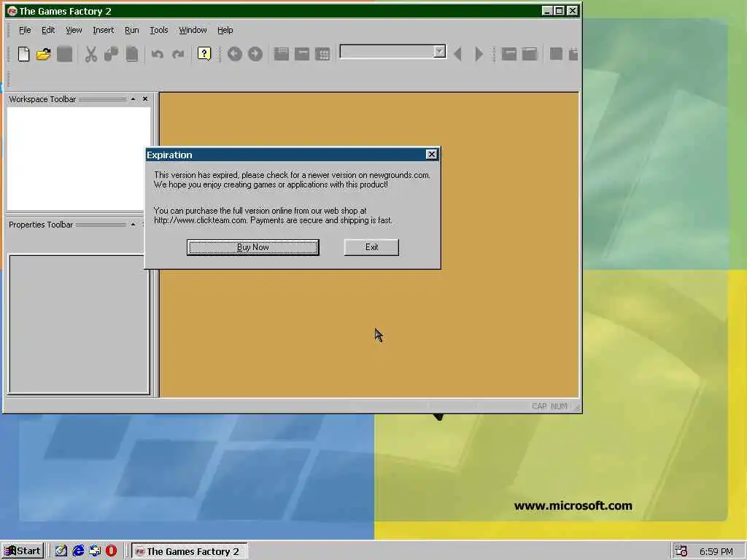The width and height of the screenshot is (747, 560).
Task: Click the Run application toolbar icon
Action: tap(508, 54)
